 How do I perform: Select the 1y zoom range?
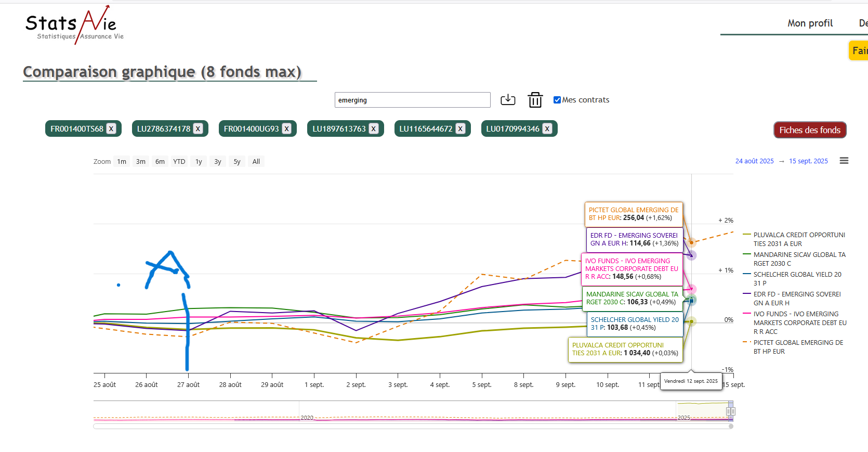tap(199, 162)
